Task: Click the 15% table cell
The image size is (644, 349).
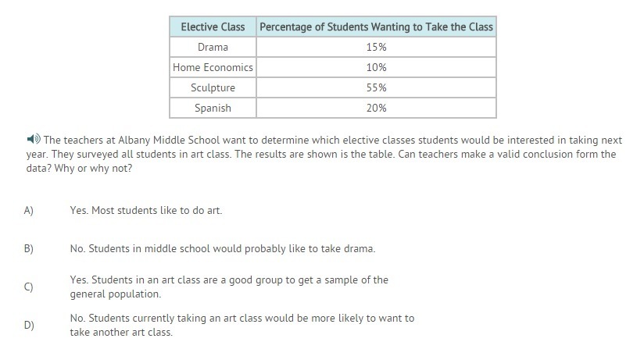Action: tap(376, 47)
